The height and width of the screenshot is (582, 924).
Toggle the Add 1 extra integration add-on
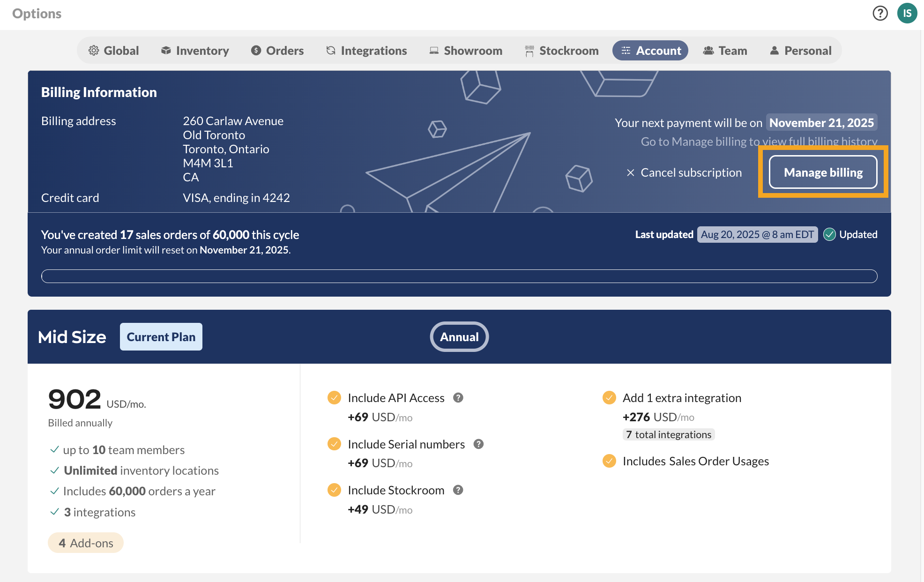point(609,397)
